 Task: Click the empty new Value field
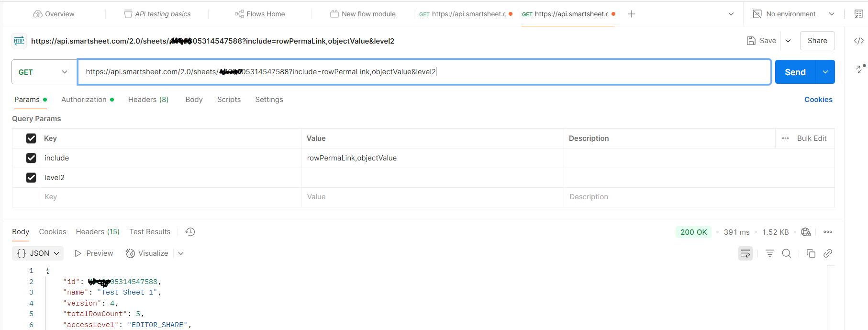(x=432, y=197)
